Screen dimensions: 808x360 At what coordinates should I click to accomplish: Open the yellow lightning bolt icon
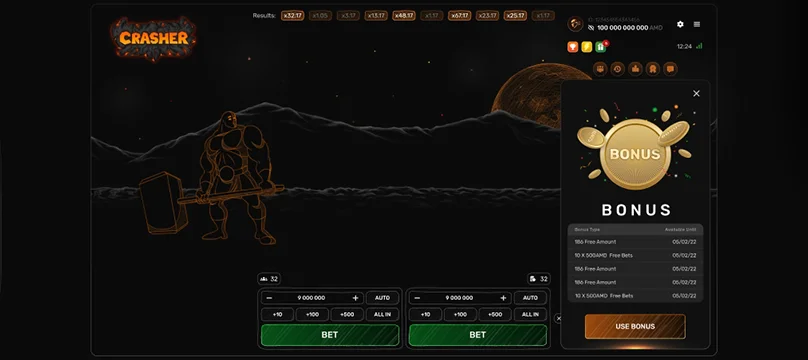pos(586,47)
